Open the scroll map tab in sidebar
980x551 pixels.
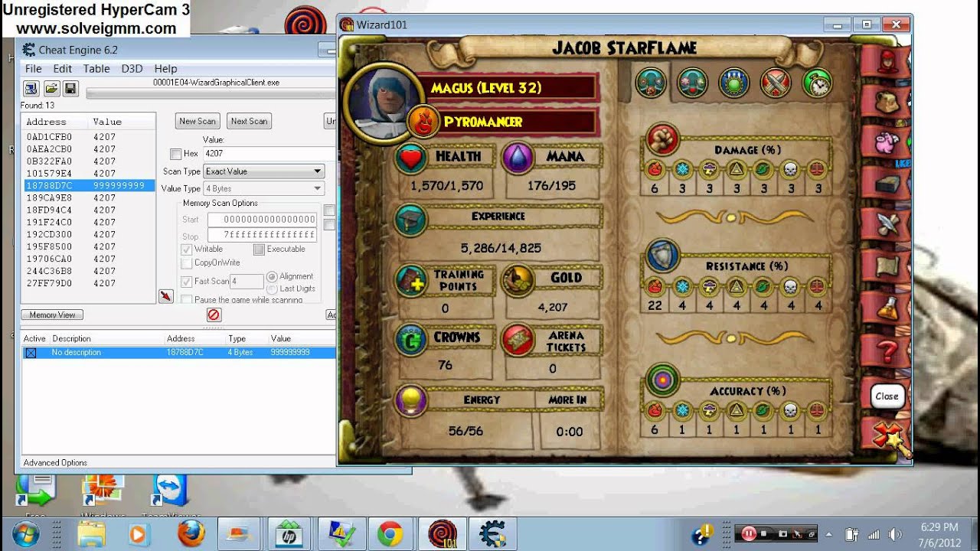tap(886, 266)
